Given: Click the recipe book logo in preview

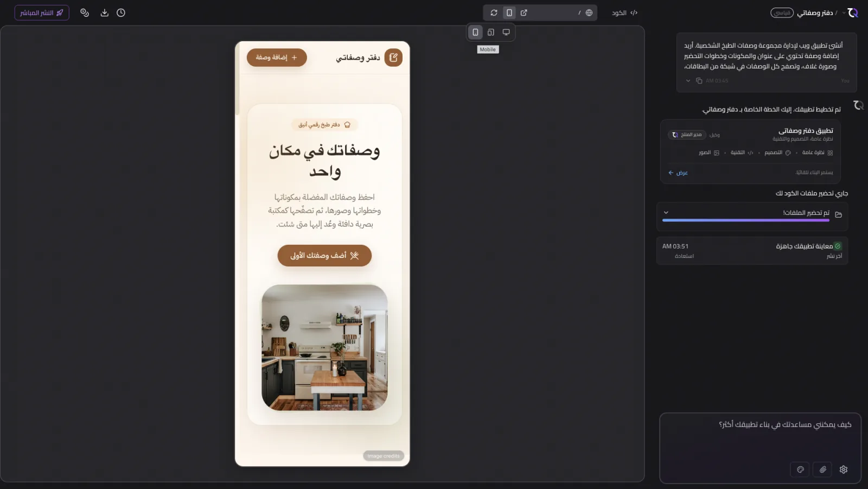Looking at the screenshot, I should coord(393,58).
